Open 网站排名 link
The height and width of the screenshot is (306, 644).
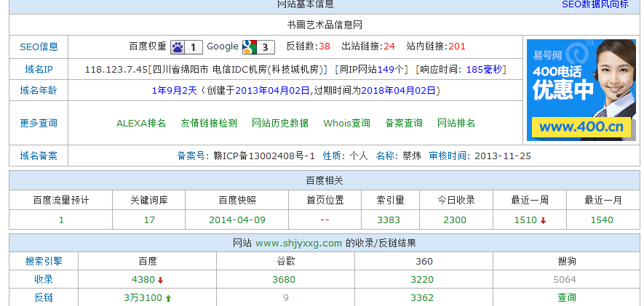tap(456, 124)
